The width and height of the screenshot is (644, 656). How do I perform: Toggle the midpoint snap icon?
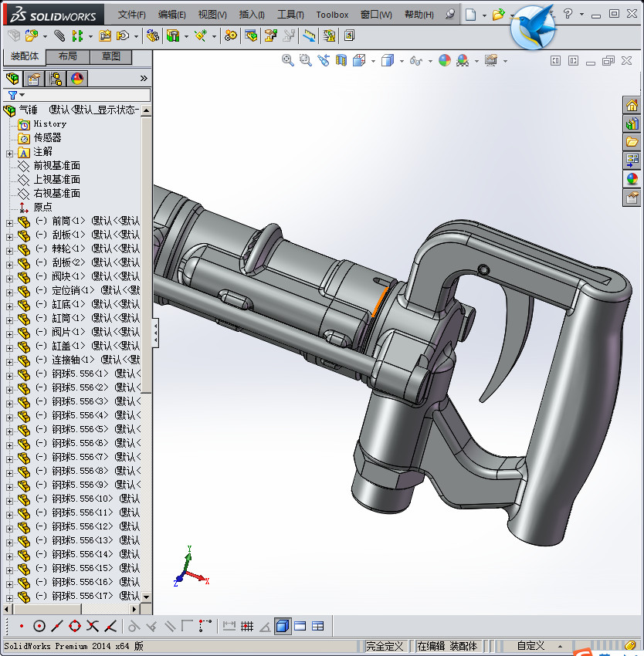(57, 627)
